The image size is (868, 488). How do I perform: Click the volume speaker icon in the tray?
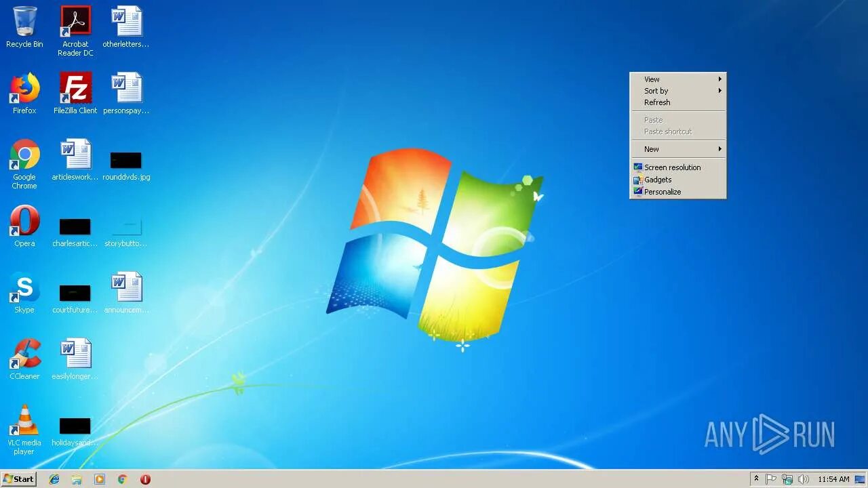click(804, 479)
